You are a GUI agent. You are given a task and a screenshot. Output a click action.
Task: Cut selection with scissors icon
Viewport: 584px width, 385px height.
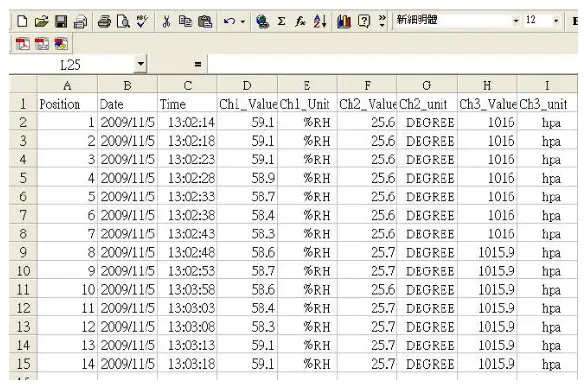coord(166,22)
